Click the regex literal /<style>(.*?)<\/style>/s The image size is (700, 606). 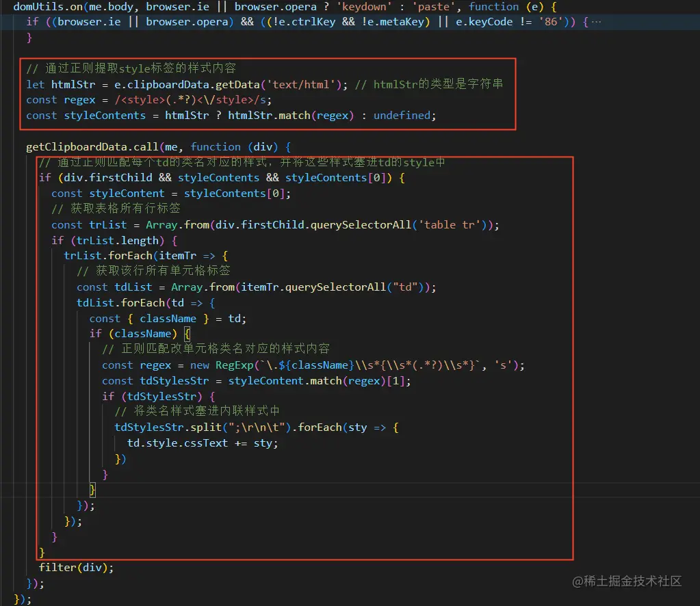(190, 100)
